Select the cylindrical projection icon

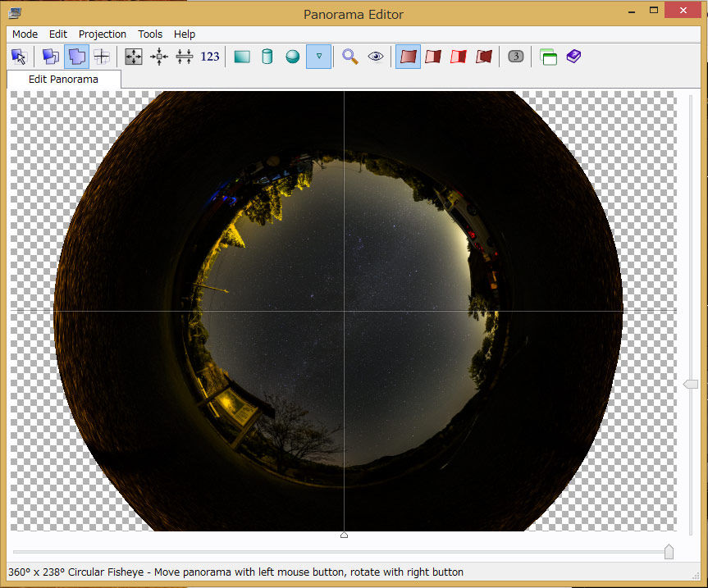[x=267, y=57]
